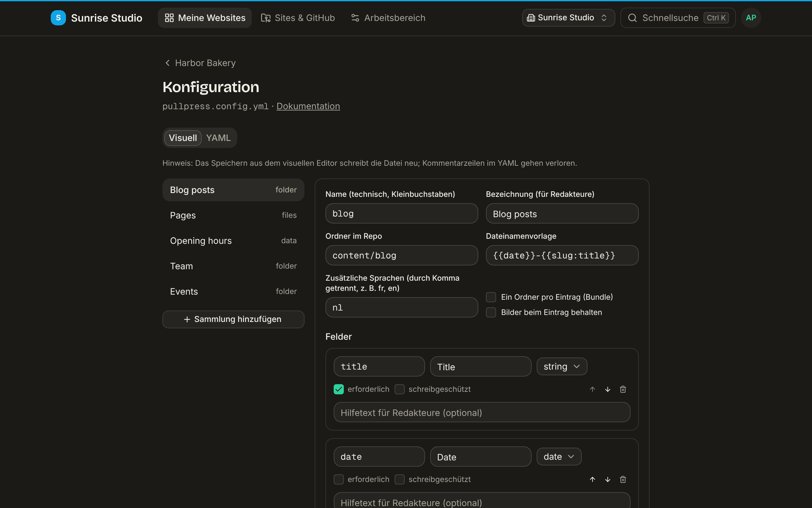Select the Visuell editor view
Screen dimensions: 812x508
tap(182, 138)
